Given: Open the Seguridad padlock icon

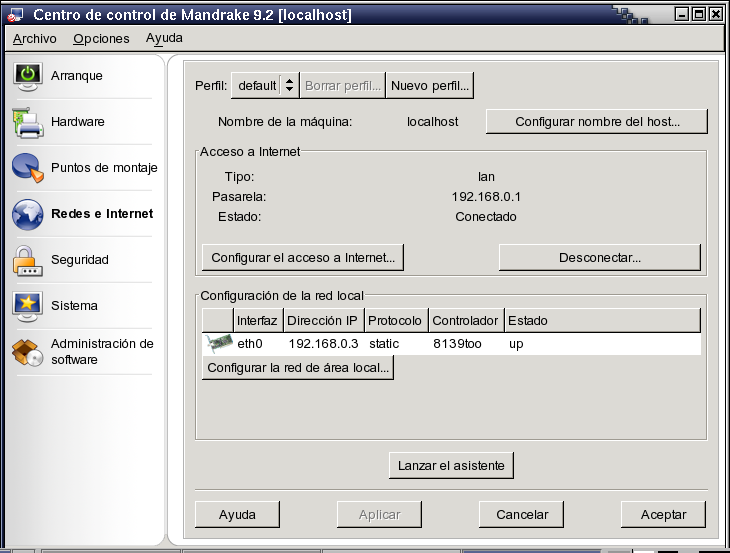Looking at the screenshot, I should (x=28, y=260).
